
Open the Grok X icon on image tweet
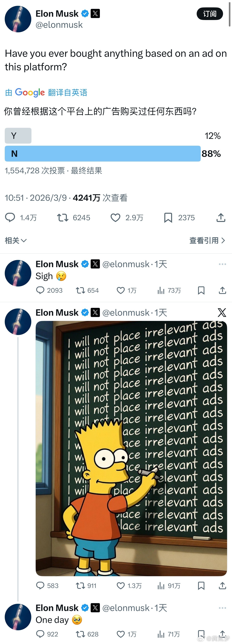click(x=222, y=313)
